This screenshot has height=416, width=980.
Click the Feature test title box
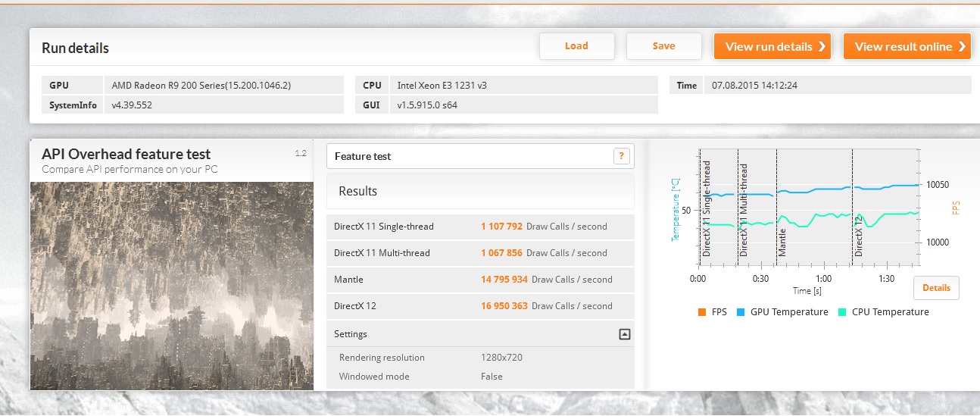coord(480,156)
